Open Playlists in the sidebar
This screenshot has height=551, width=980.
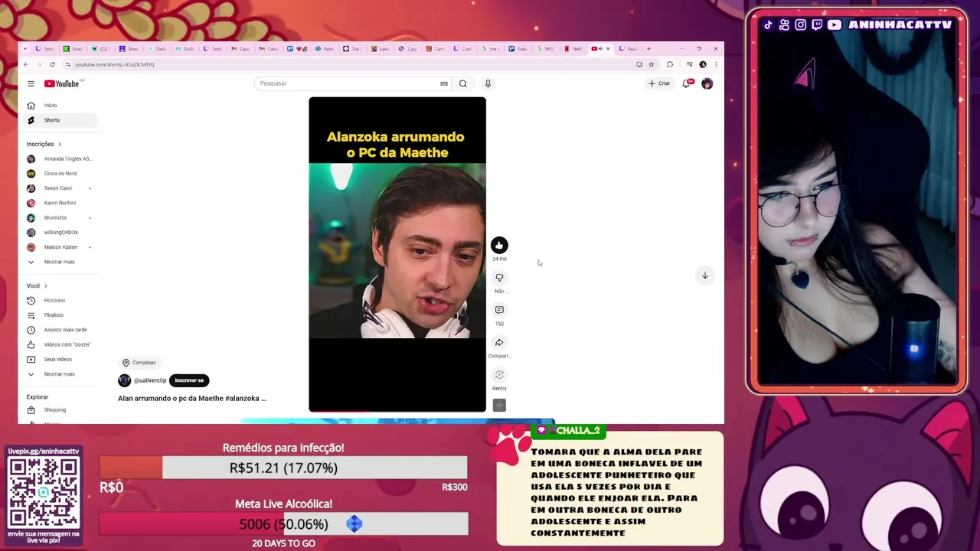pyautogui.click(x=61, y=315)
